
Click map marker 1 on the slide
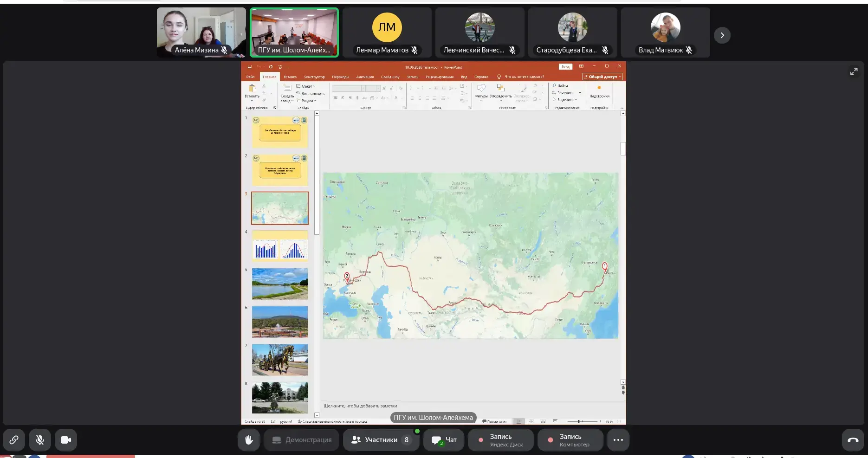(x=604, y=267)
